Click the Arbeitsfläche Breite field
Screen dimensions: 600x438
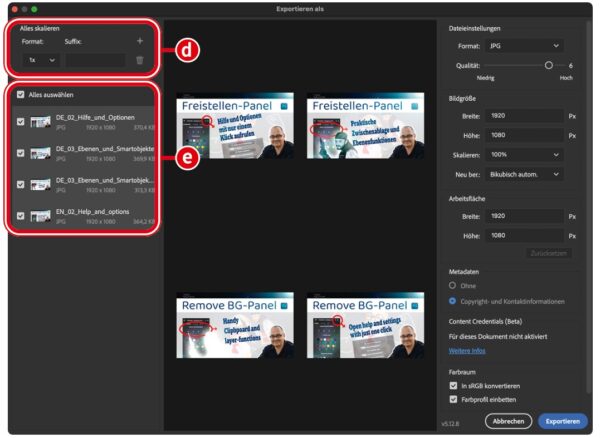click(x=524, y=216)
